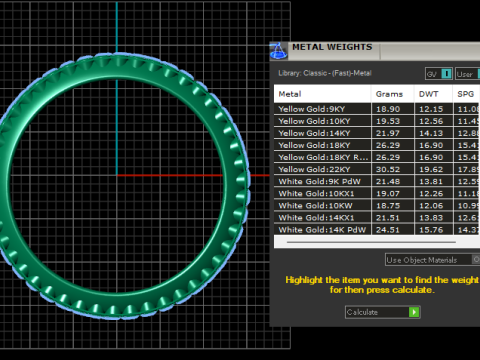480x360 pixels.
Task: Sort by the Metal column header
Action: 322,94
